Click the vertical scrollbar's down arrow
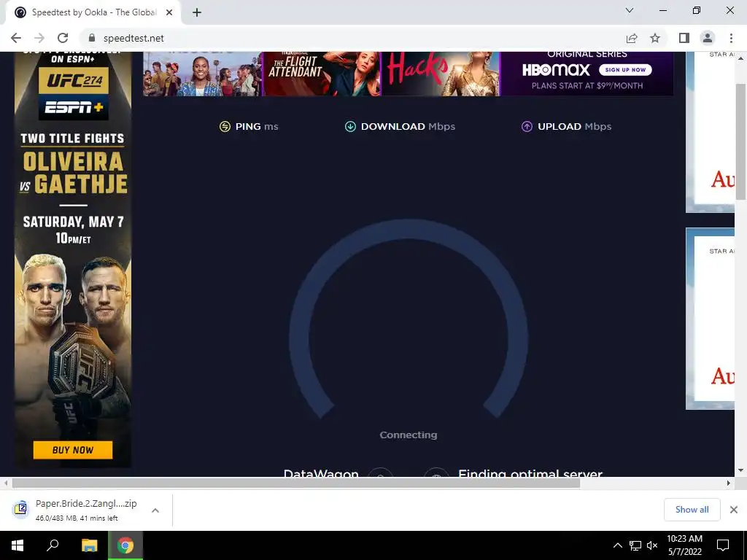This screenshot has width=747, height=560. click(x=740, y=470)
